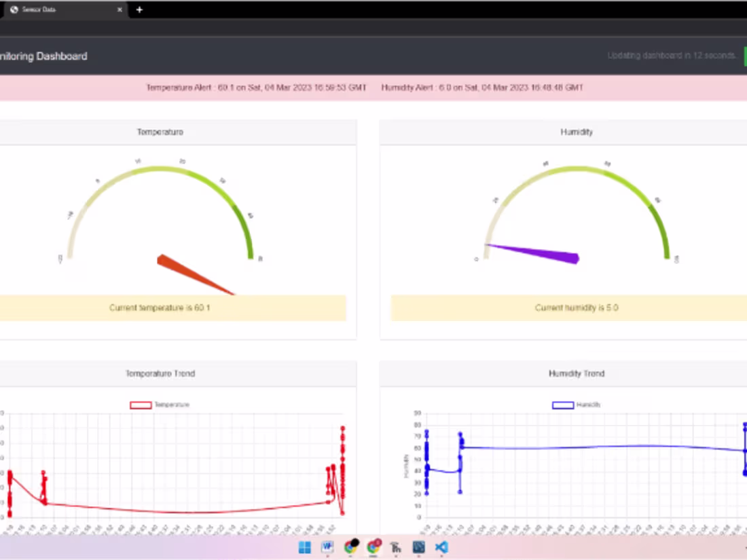The height and width of the screenshot is (560, 747).
Task: Click the highest red Temperature Trend data point
Action: (342, 428)
